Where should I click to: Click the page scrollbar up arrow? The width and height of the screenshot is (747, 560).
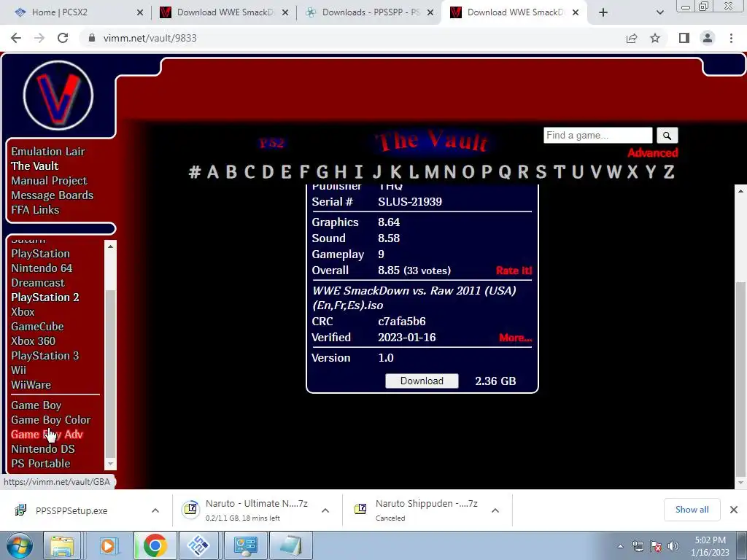(x=741, y=191)
